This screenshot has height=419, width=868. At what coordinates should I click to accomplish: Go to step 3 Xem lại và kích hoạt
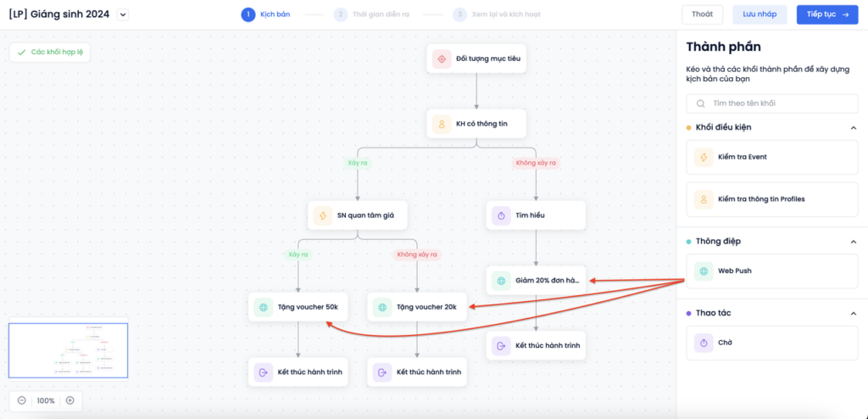point(496,14)
